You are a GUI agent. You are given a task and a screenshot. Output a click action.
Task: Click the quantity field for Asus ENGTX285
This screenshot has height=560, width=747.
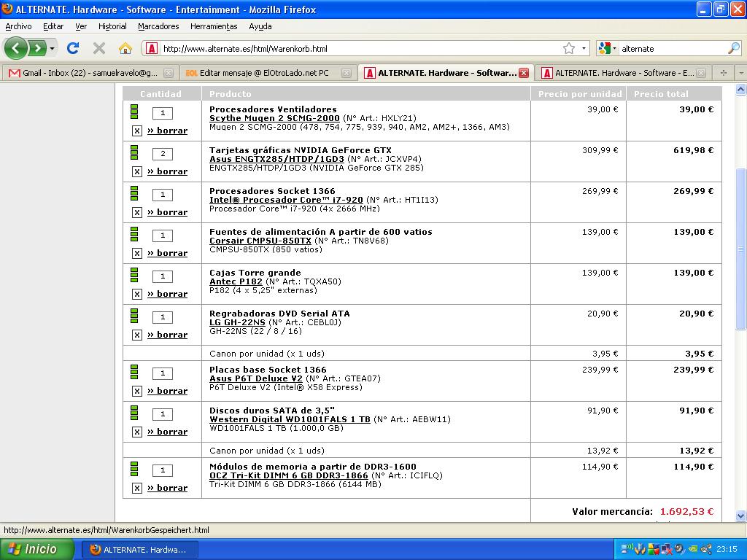tap(163, 154)
